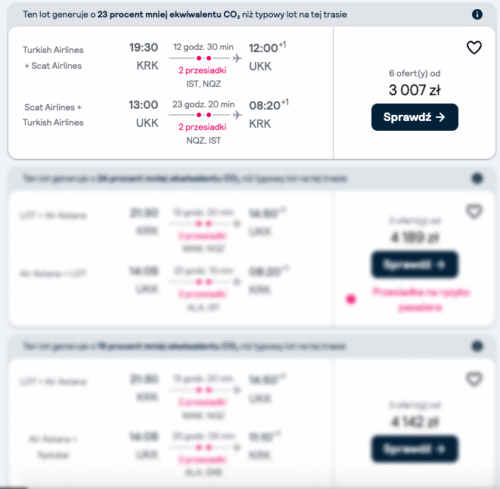Click '2 przesiadki' on KRK to UKK outbound

pos(202,70)
